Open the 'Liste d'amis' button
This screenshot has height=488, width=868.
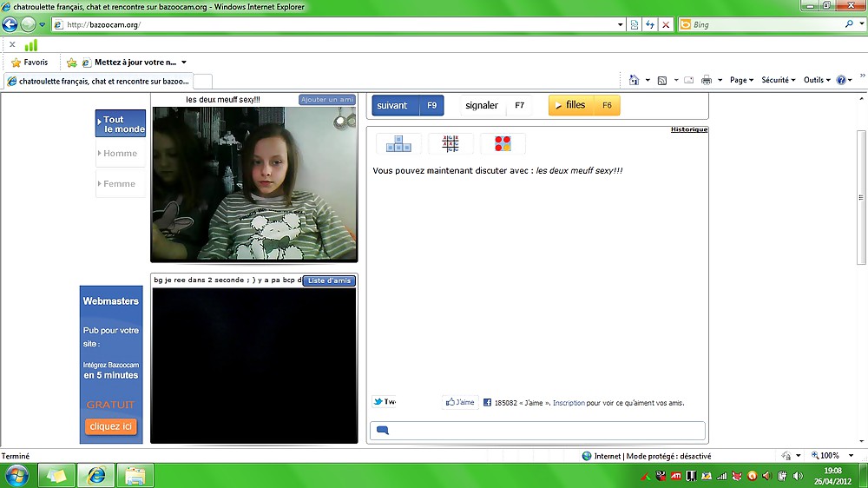click(329, 280)
